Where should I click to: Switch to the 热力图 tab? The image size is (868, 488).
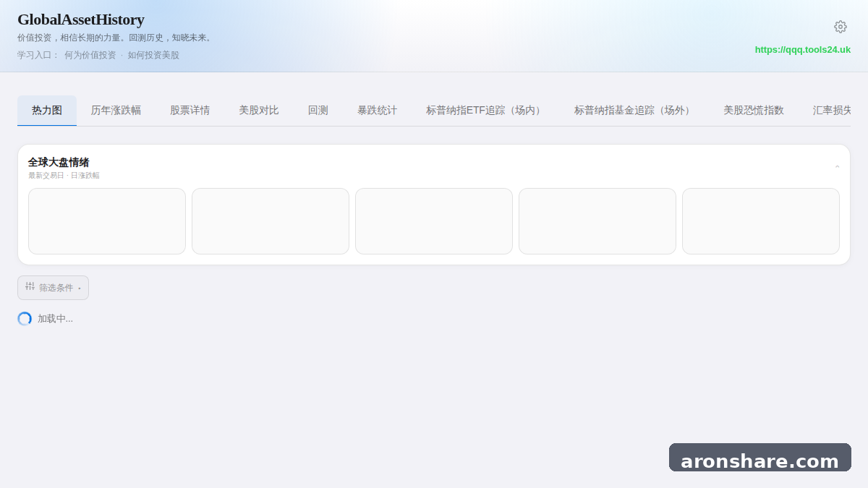[47, 111]
